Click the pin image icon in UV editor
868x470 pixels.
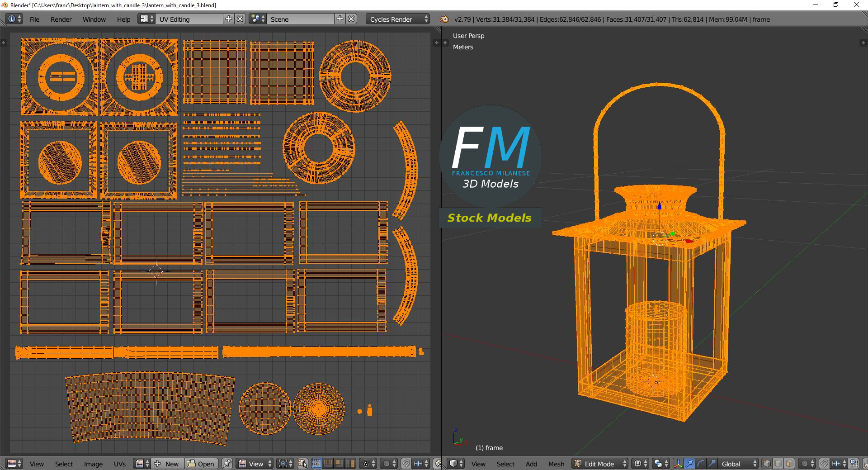pos(227,464)
